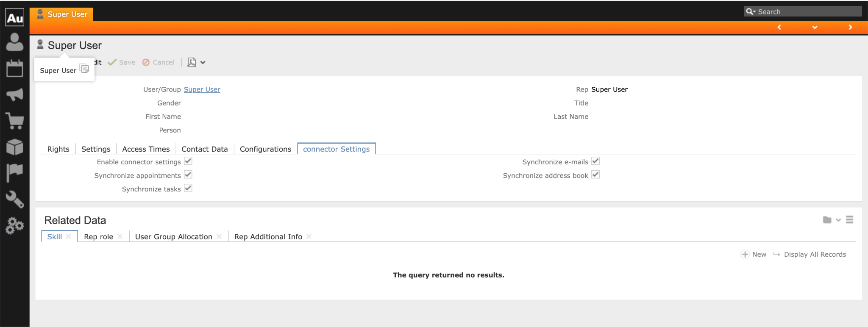Image resolution: width=868 pixels, height=327 pixels.
Task: Toggle Synchronize e-mails checkbox
Action: [595, 161]
